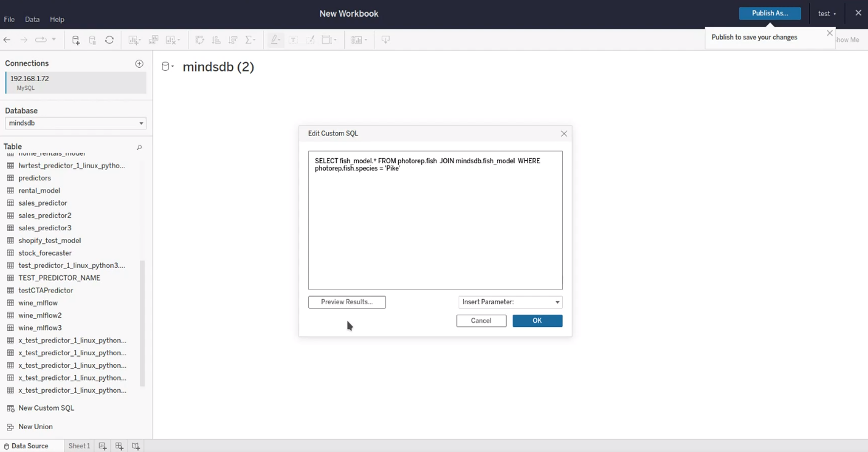The image size is (868, 452).
Task: Open the Show/Hide Cards icon
Action: (x=359, y=40)
